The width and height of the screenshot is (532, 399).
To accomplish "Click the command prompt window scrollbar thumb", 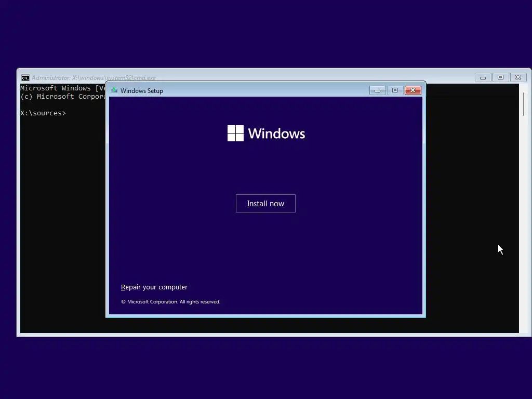I will click(524, 103).
